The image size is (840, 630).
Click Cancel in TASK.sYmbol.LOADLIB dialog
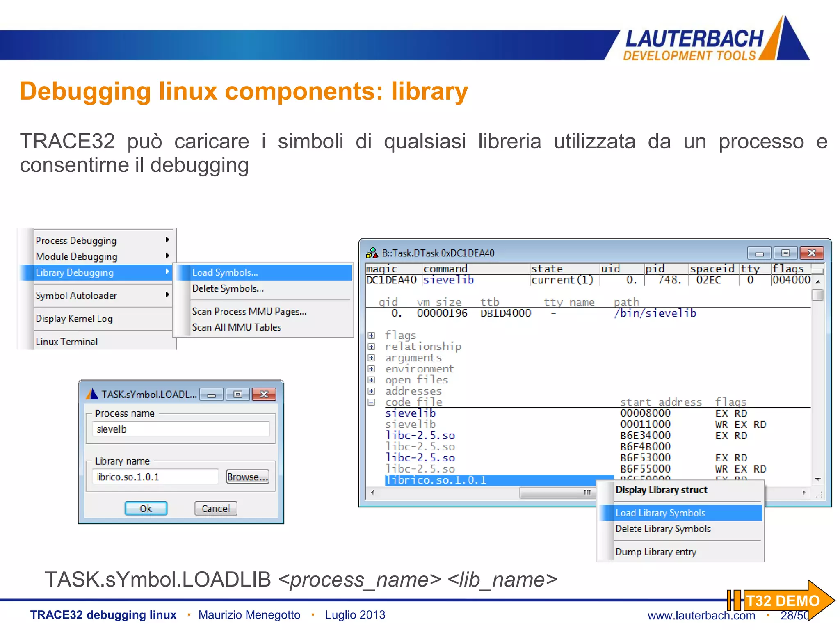click(x=216, y=508)
